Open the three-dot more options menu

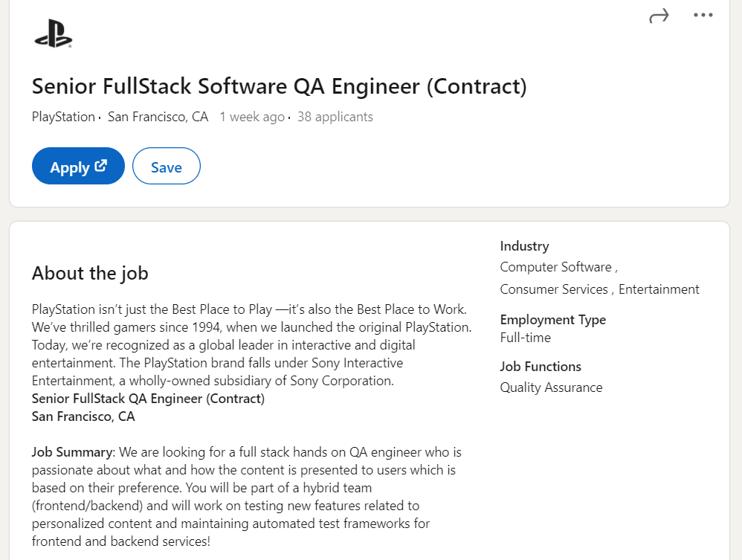pyautogui.click(x=703, y=16)
